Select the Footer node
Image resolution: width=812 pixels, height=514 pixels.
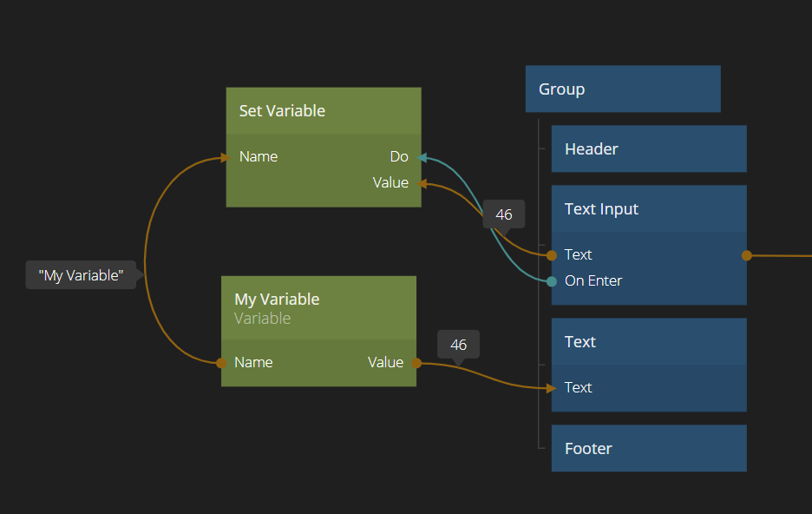(648, 449)
